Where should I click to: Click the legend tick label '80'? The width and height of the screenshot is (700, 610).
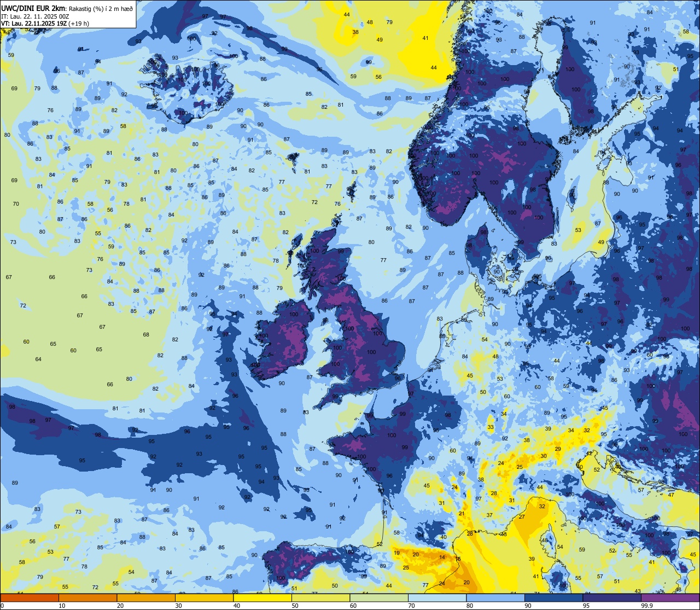tap(470, 606)
